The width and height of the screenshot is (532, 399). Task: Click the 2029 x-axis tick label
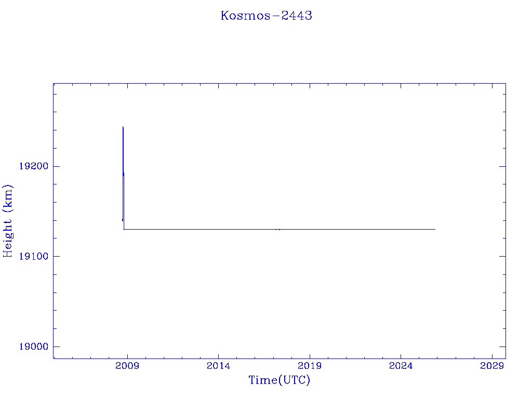492,366
